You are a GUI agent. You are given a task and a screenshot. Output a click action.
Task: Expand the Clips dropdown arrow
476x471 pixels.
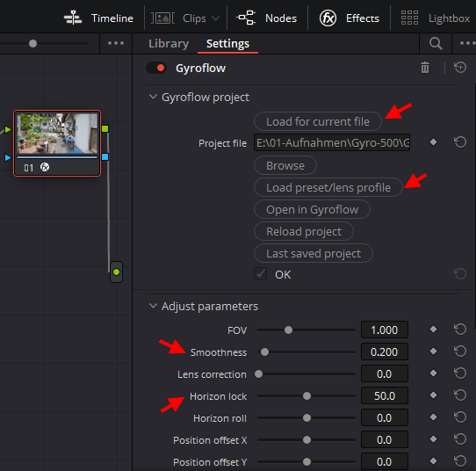(215, 18)
